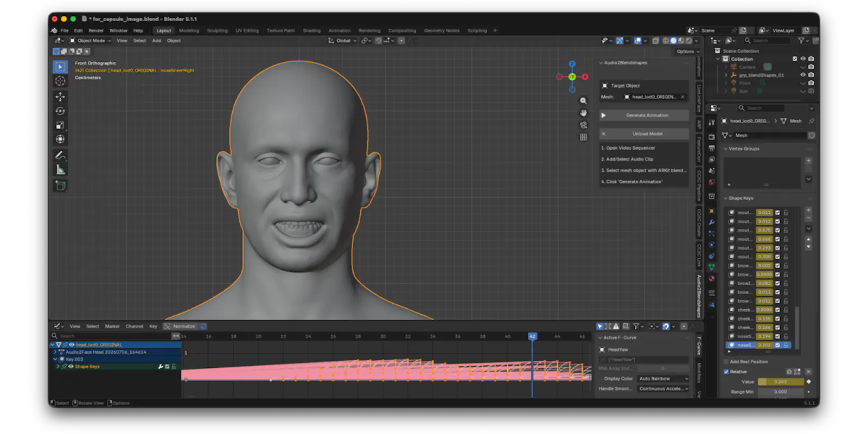Click the Range Min value field
Viewport: 868px width, 434px height.
781,392
